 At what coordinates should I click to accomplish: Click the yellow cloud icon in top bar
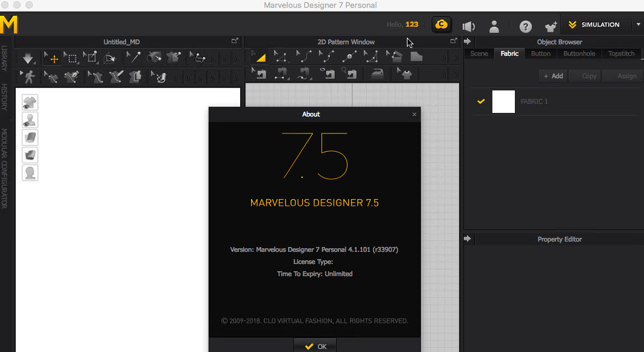point(441,24)
